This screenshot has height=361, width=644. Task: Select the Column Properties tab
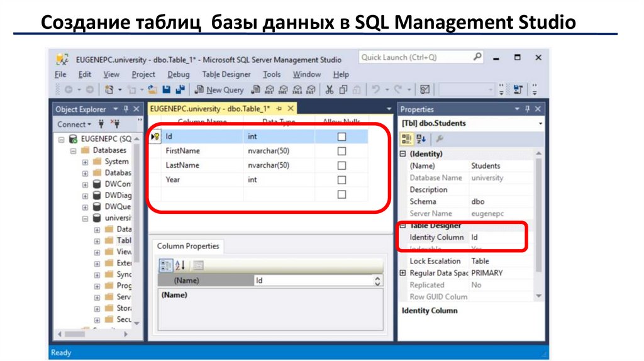(x=188, y=246)
